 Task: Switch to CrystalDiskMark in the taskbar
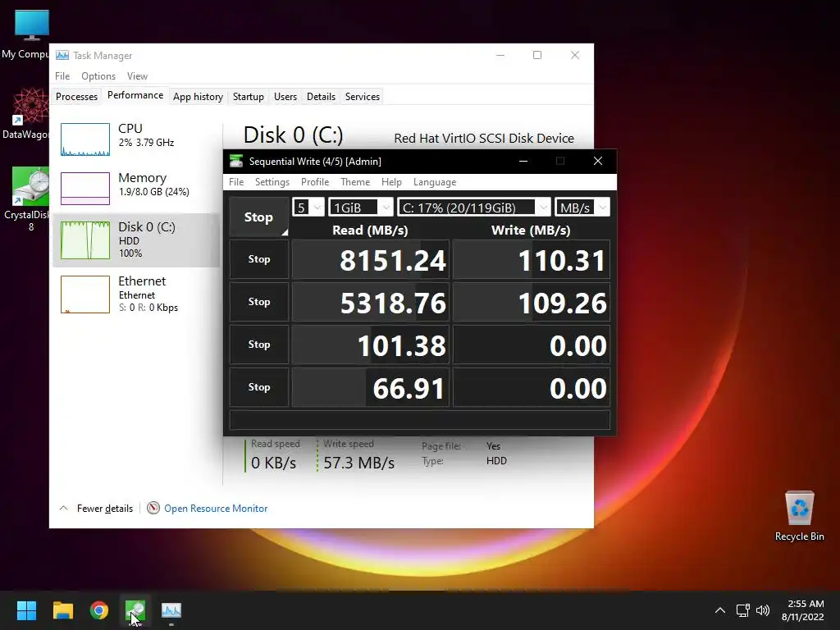point(135,610)
